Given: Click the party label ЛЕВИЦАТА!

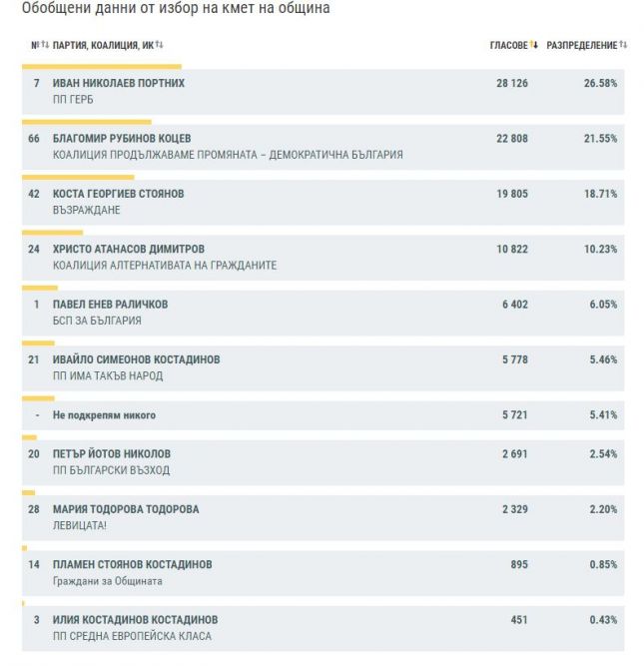Looking at the screenshot, I should [x=79, y=524].
